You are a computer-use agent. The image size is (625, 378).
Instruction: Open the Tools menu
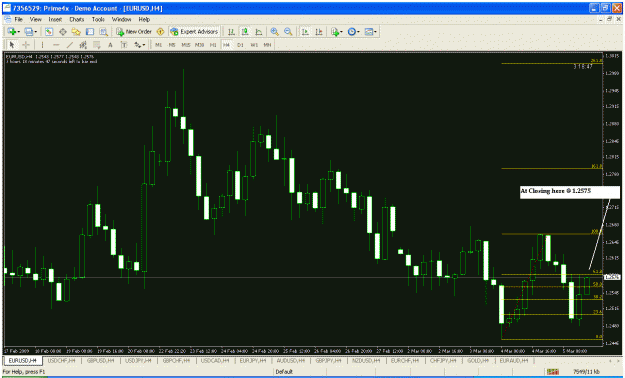[98, 19]
